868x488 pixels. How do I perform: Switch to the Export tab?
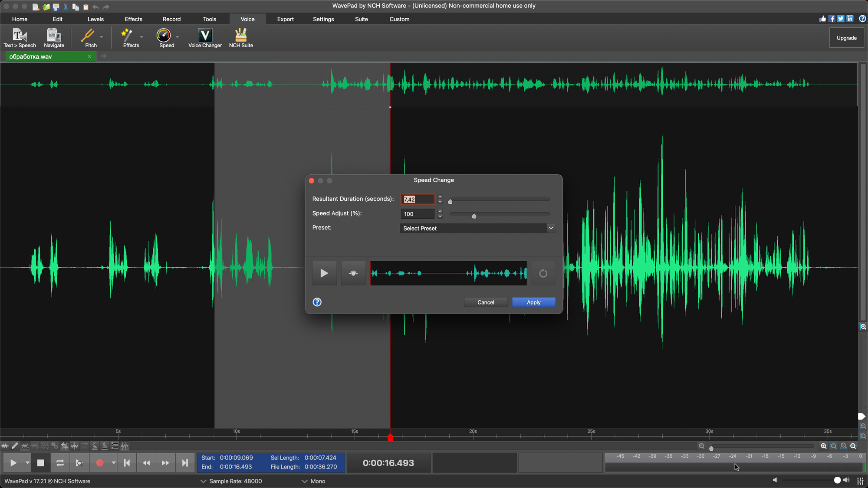[x=285, y=19]
